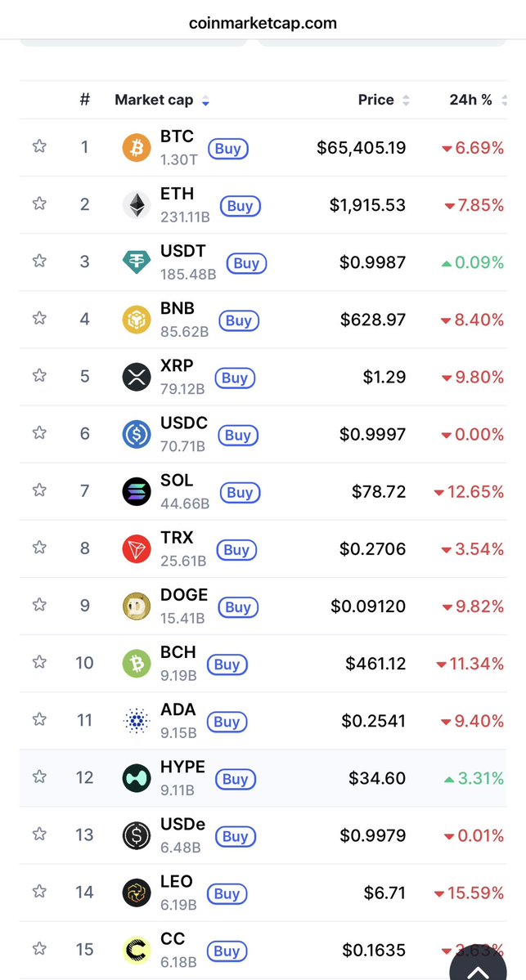Screen dimensions: 526x980
Task: Toggle the watchlist star for XRP
Action: pyautogui.click(x=39, y=375)
